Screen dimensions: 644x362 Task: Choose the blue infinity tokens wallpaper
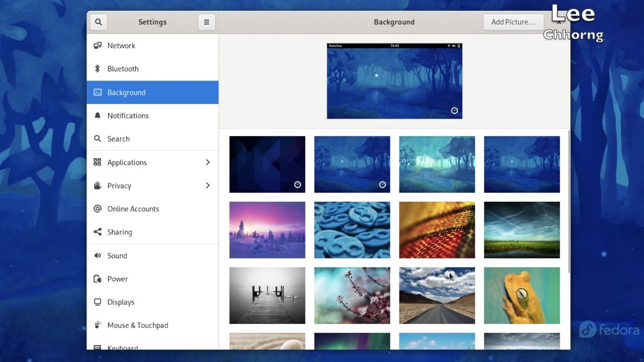click(x=352, y=230)
